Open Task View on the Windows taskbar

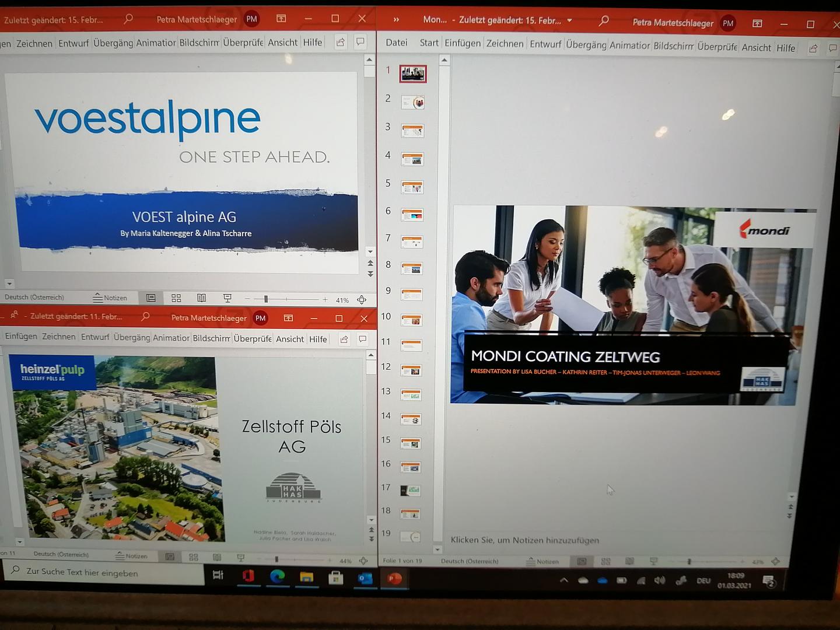(218, 575)
